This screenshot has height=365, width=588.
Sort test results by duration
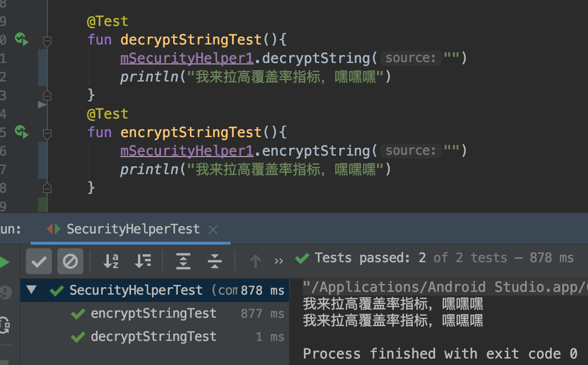(143, 262)
